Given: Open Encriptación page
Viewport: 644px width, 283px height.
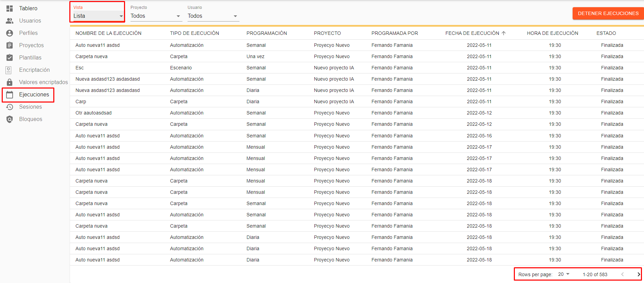Looking at the screenshot, I should click(x=35, y=70).
